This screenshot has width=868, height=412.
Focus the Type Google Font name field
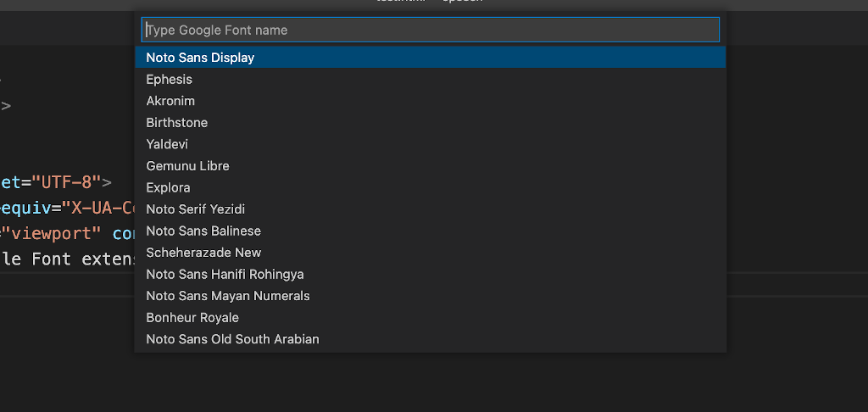430,30
